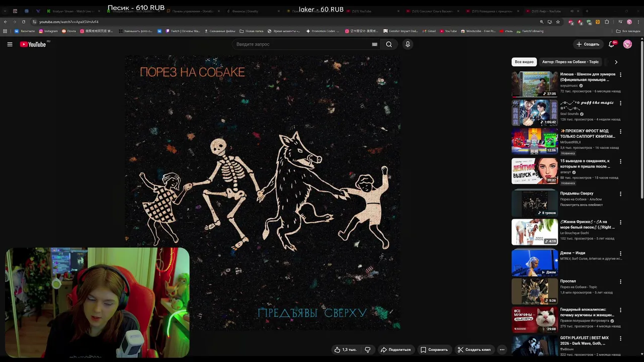This screenshot has width=644, height=362.
Task: Open the browser apps grid shortcut
Action: [5, 31]
